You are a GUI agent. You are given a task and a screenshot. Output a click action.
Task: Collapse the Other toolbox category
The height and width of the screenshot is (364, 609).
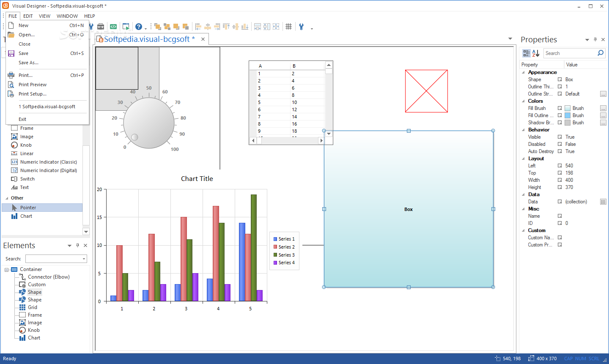7,198
